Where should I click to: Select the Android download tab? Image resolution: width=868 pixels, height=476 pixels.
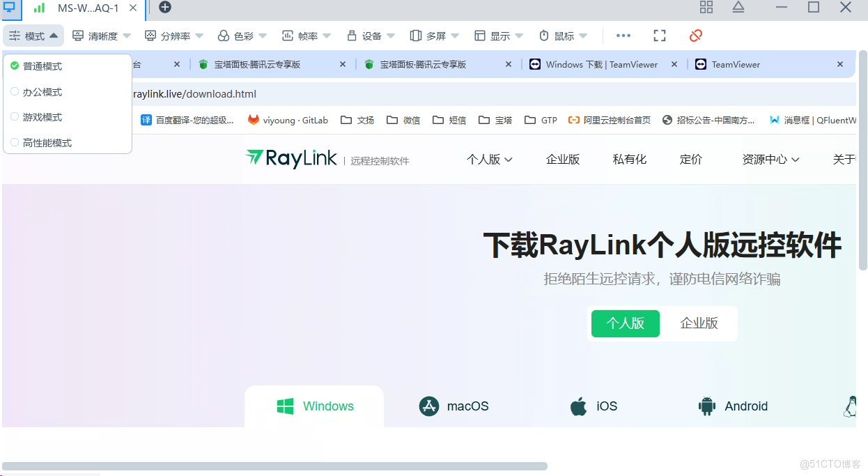click(x=734, y=406)
